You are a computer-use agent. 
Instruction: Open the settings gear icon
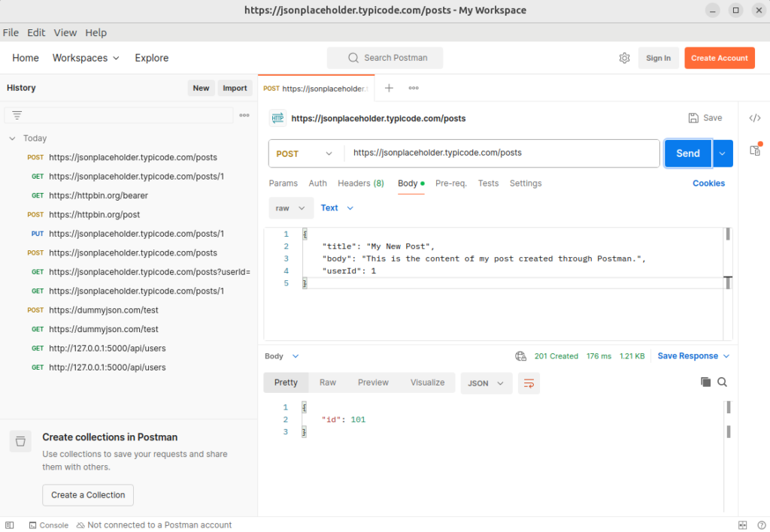click(x=624, y=58)
